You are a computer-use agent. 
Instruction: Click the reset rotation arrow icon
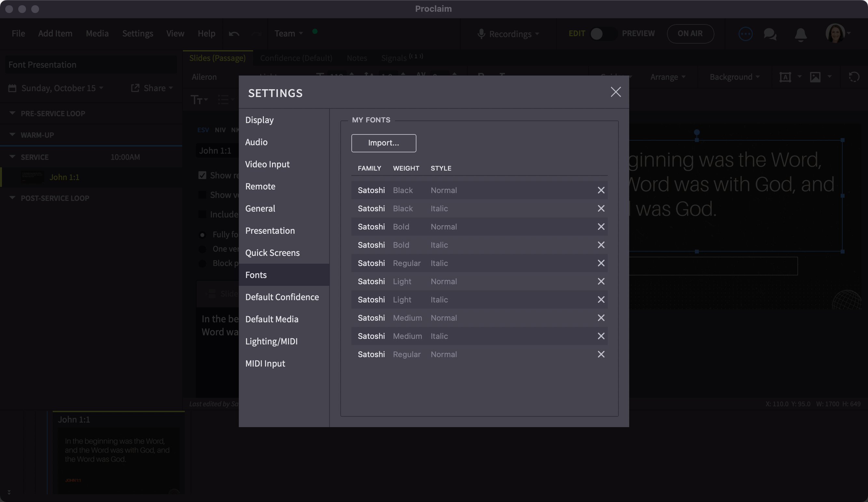[x=854, y=77]
